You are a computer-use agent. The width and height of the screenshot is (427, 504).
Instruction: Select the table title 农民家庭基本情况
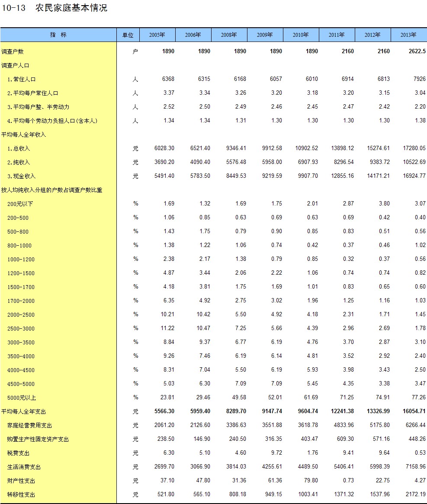click(x=71, y=8)
